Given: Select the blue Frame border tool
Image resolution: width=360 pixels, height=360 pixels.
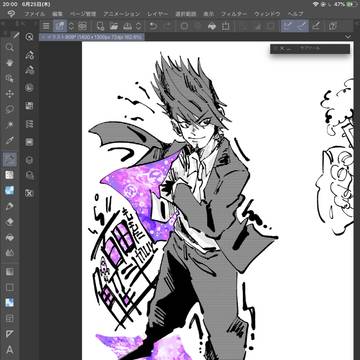Looking at the screenshot, I should pyautogui.click(x=10, y=303).
